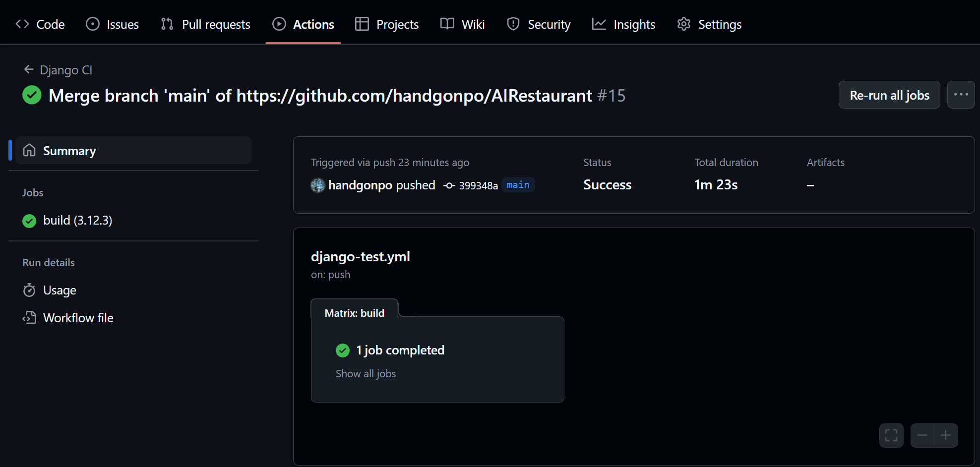Zoom out the workflow graph
The height and width of the screenshot is (467, 980).
[x=922, y=435]
